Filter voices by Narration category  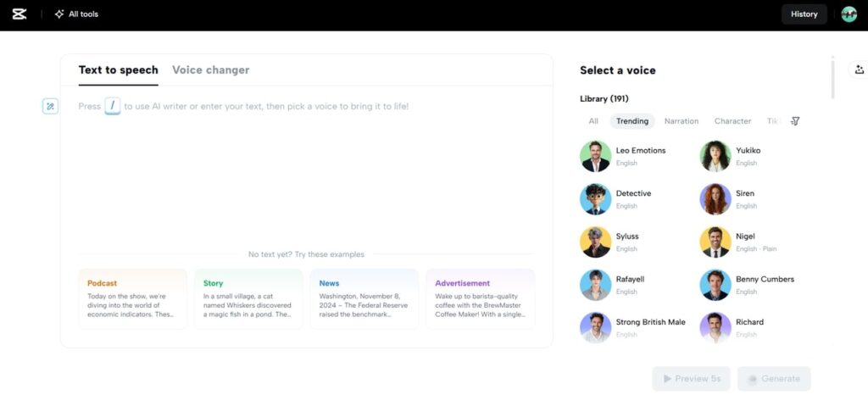tap(682, 121)
